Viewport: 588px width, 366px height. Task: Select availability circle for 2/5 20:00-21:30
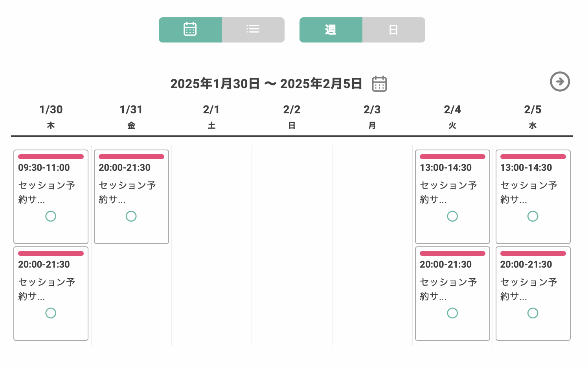click(533, 313)
